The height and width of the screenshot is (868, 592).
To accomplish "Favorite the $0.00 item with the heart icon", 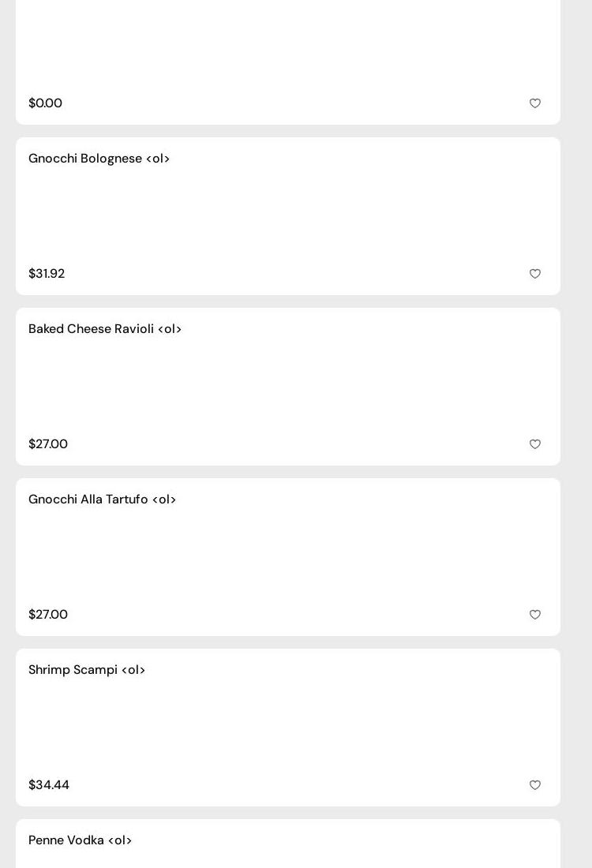I will 535,103.
